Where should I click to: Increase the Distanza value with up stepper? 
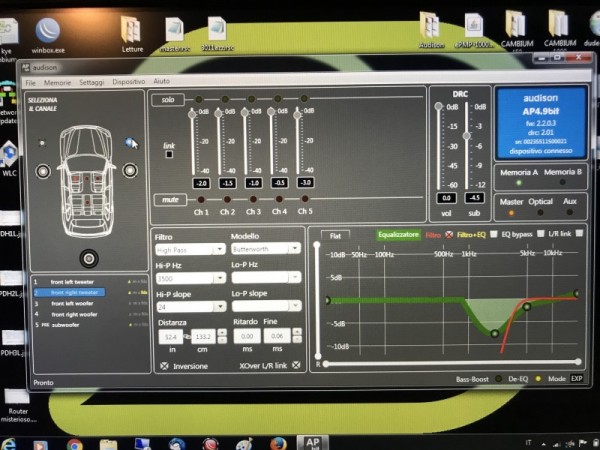pos(222,332)
